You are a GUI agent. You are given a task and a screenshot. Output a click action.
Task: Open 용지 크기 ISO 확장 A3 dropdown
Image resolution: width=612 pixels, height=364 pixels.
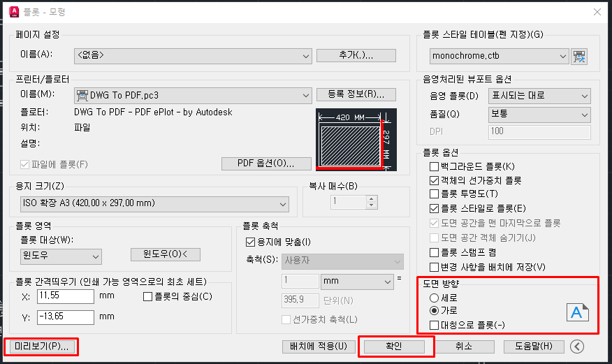154,204
